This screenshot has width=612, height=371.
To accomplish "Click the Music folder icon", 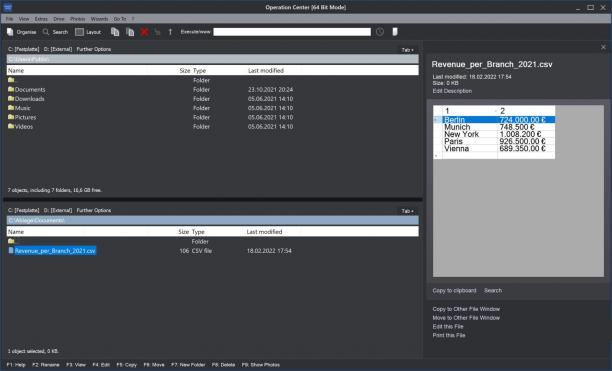I will point(11,108).
